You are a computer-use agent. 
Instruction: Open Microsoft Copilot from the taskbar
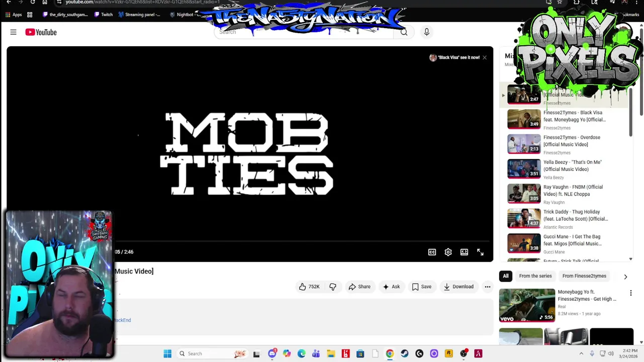287,354
